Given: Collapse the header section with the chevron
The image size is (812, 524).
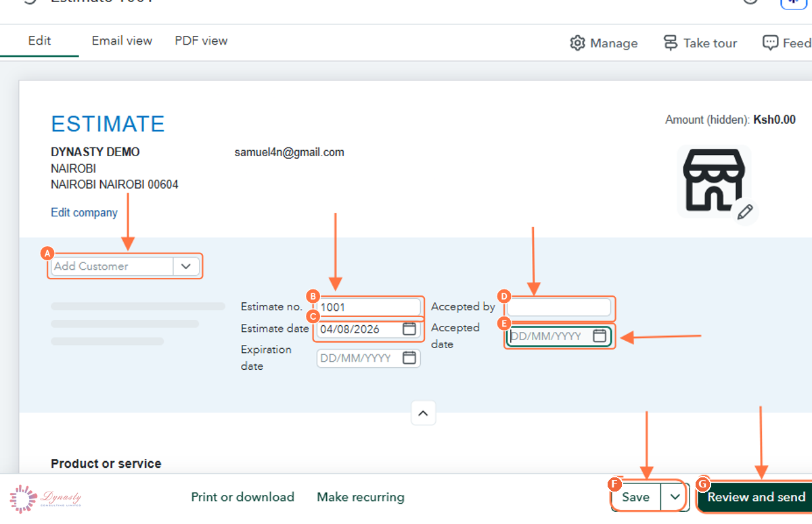Looking at the screenshot, I should point(424,413).
